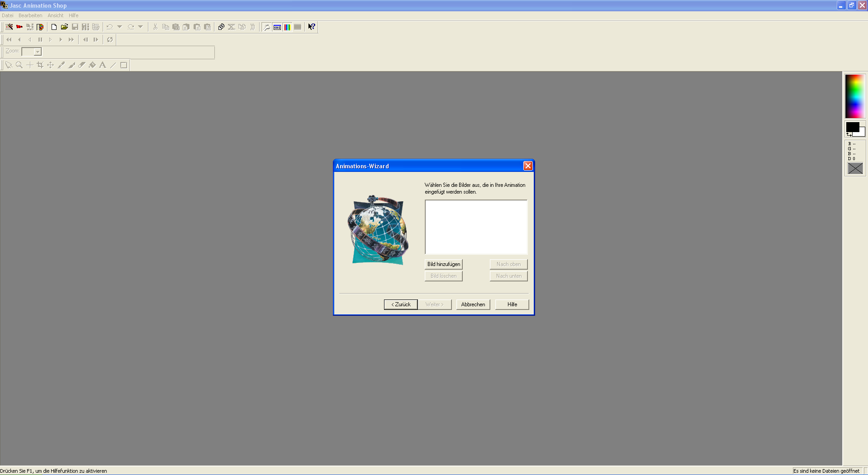Click the Bild hinzufügen button
Image resolution: width=868 pixels, height=475 pixels.
point(443,264)
